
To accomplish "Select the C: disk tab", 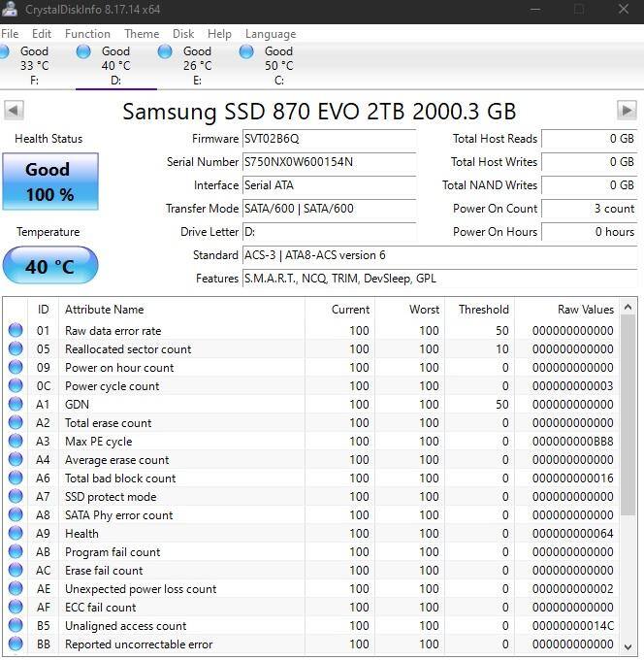I will point(278,66).
